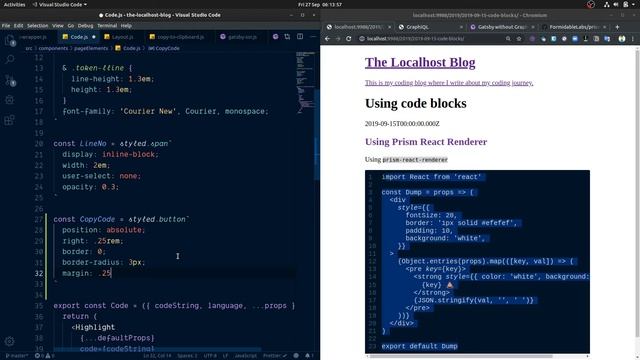Click the open changes icon in editor actions

[287, 37]
